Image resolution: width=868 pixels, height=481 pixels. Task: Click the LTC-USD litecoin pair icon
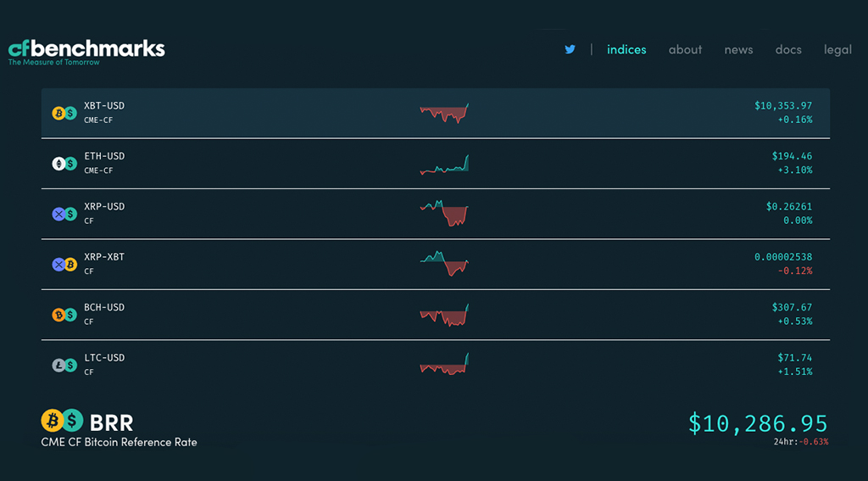pyautogui.click(x=64, y=365)
